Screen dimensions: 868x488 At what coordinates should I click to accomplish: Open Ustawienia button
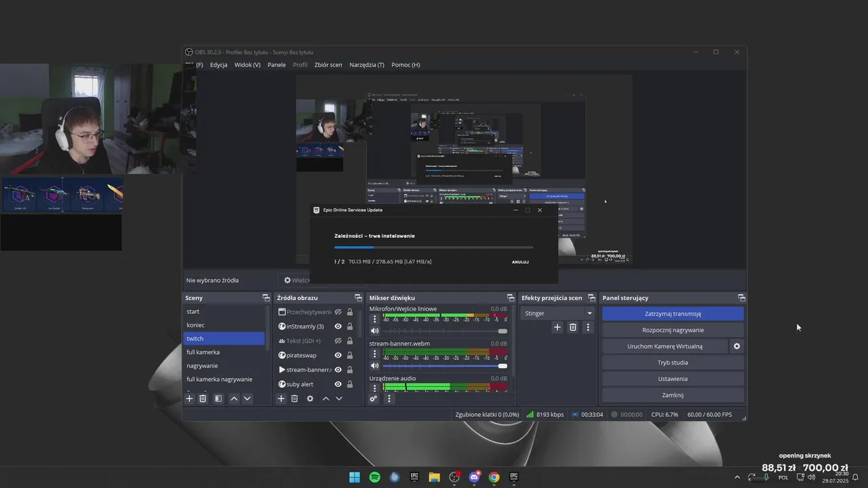pos(673,379)
